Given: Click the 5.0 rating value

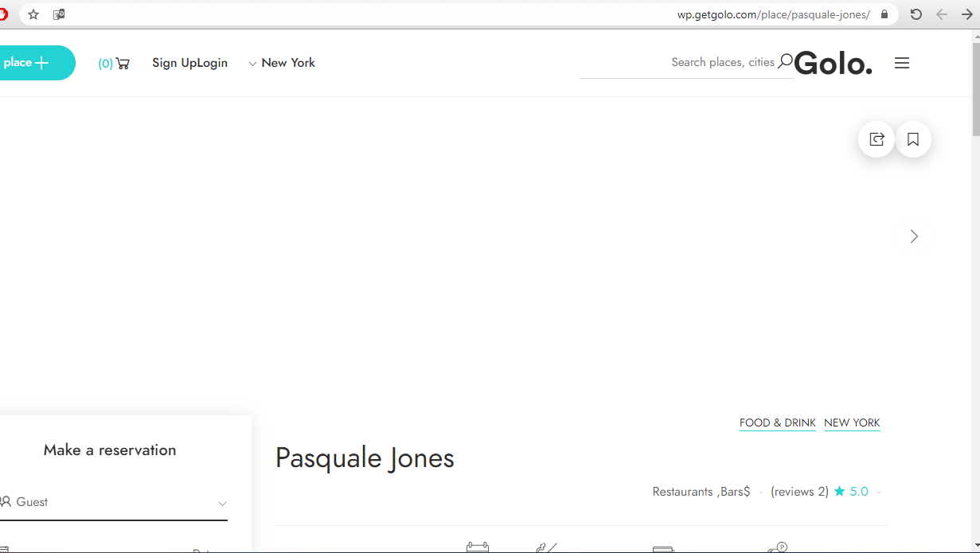Looking at the screenshot, I should coord(859,492).
